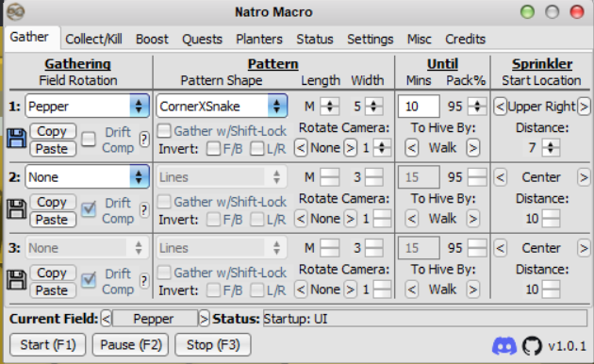
Task: Click the save icon for field 2
Action: (17, 209)
